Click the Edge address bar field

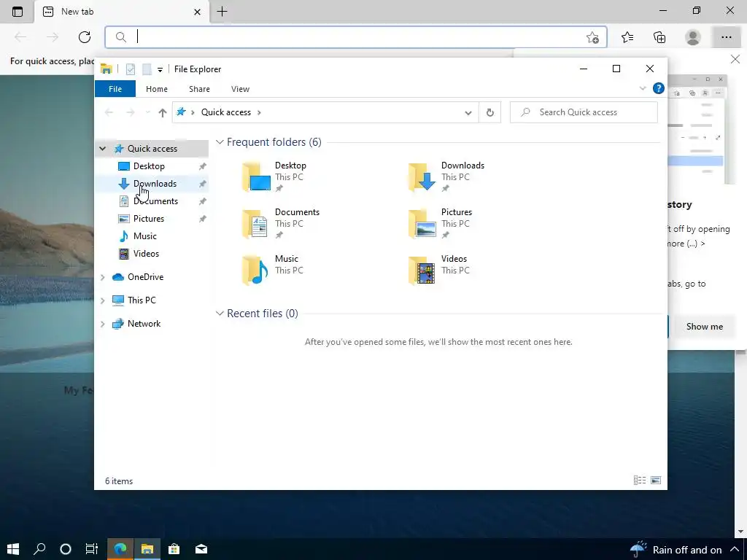point(356,37)
